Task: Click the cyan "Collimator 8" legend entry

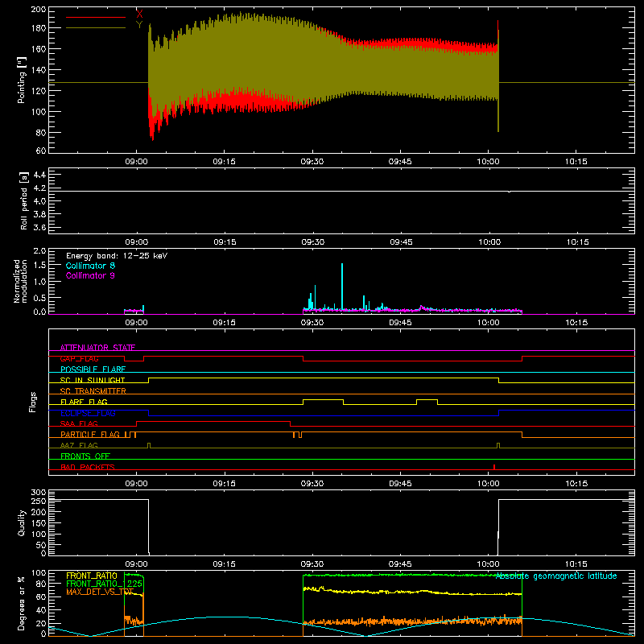Action: pyautogui.click(x=90, y=266)
